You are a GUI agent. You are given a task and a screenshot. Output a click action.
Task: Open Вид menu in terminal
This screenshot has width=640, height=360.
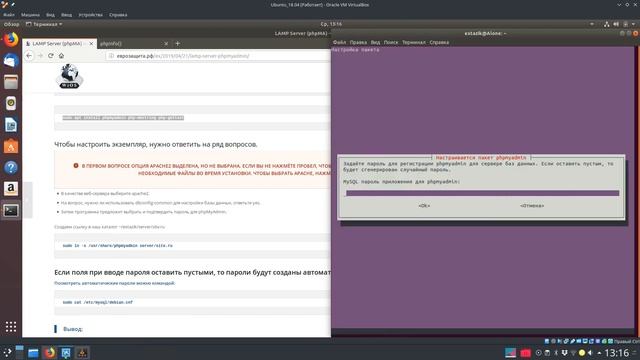click(x=375, y=42)
